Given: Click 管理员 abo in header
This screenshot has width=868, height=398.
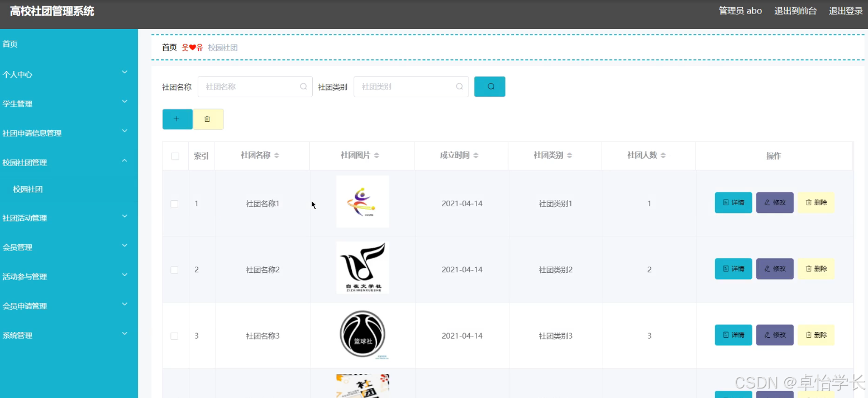Looking at the screenshot, I should (x=740, y=11).
